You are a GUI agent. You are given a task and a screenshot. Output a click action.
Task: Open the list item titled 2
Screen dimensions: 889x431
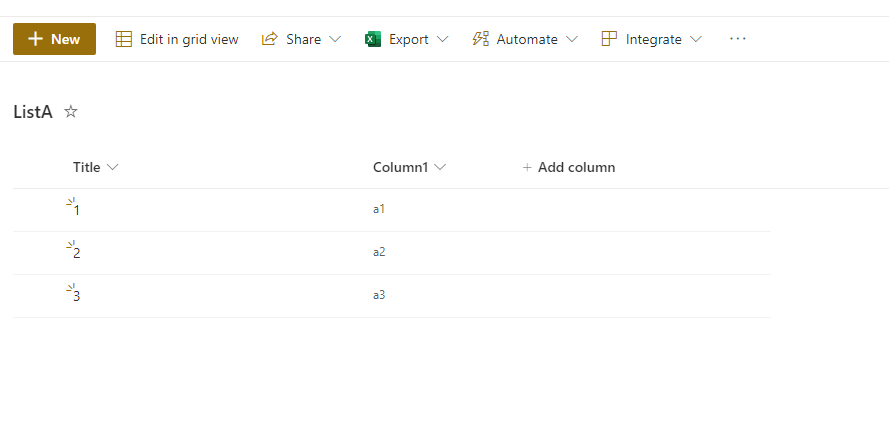77,253
